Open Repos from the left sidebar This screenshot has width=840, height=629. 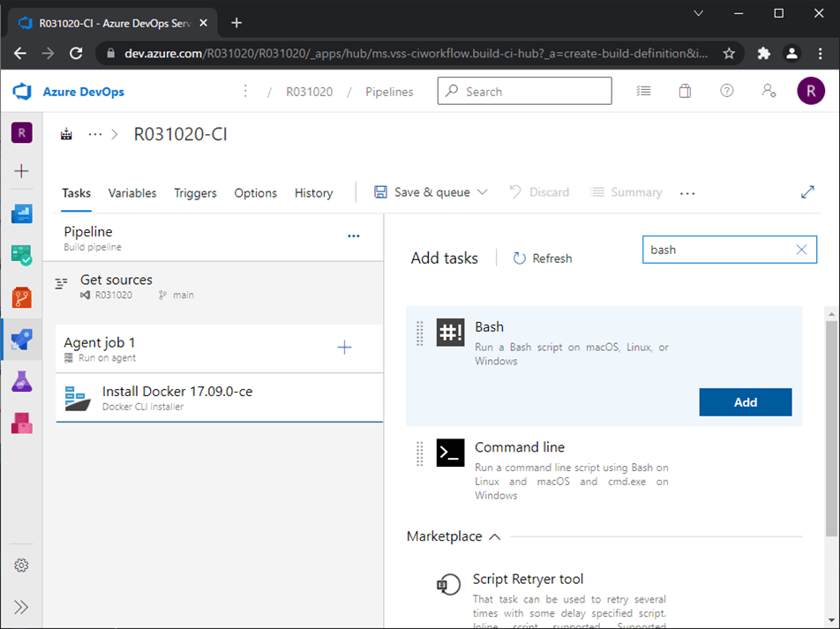(x=21, y=297)
